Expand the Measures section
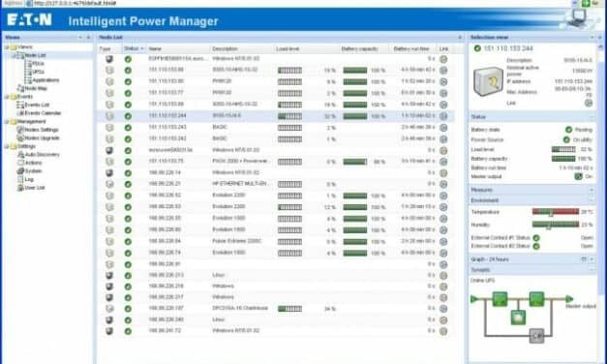Viewport: 607px width, 364px height. pyautogui.click(x=592, y=190)
